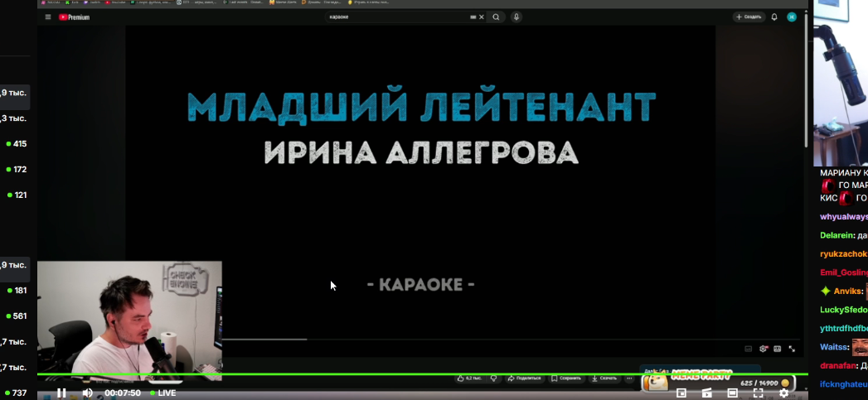Start voice search with microphone icon
This screenshot has width=868, height=400.
tap(516, 17)
